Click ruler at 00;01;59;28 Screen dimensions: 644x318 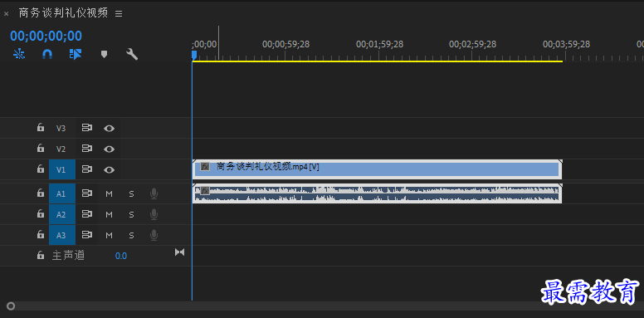click(379, 44)
